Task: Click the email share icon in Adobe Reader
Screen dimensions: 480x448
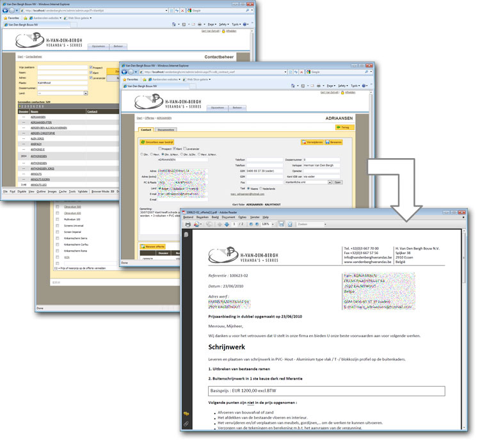Action: coord(196,225)
